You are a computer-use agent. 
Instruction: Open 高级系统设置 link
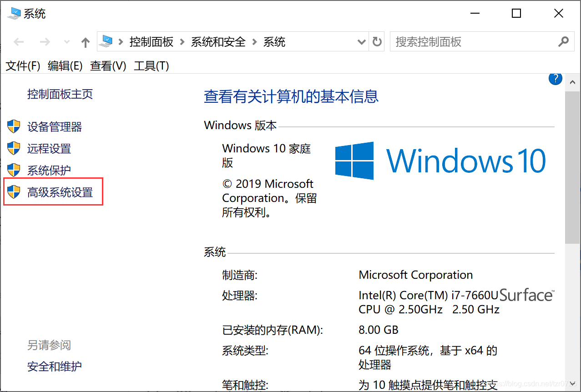pyautogui.click(x=60, y=192)
